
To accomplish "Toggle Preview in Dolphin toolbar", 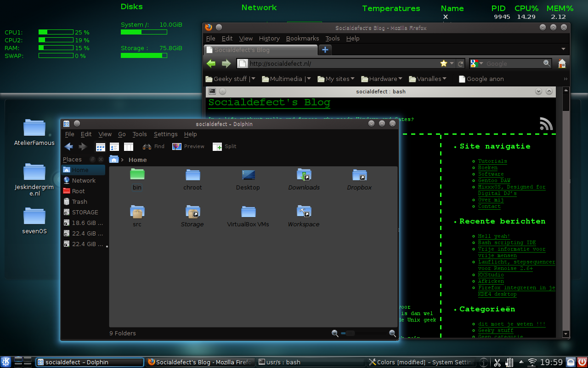I will click(188, 146).
